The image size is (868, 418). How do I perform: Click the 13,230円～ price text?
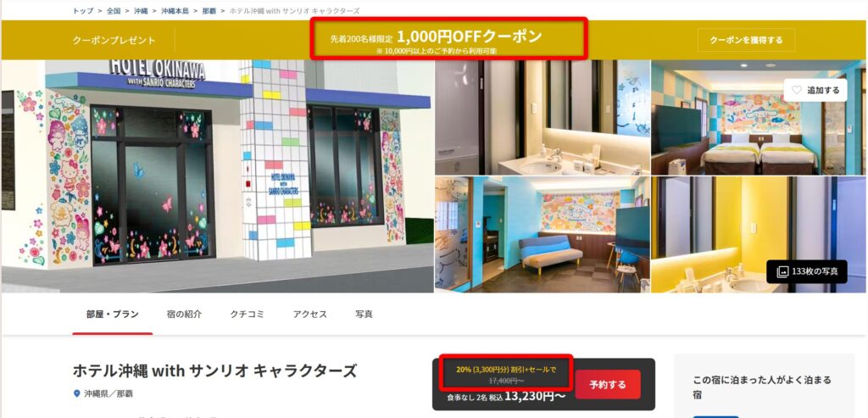pos(536,396)
